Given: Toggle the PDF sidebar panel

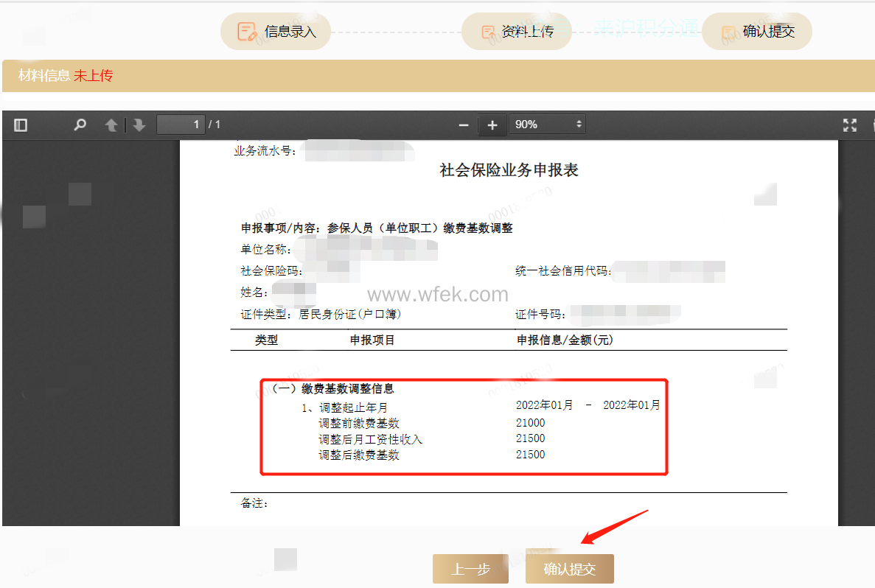Looking at the screenshot, I should [x=21, y=125].
